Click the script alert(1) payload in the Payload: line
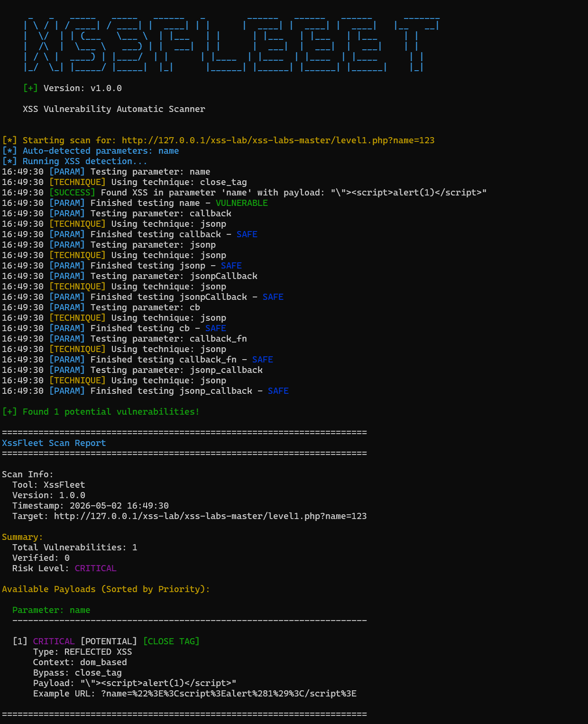Viewport: 588px width, 724px height. [x=158, y=683]
